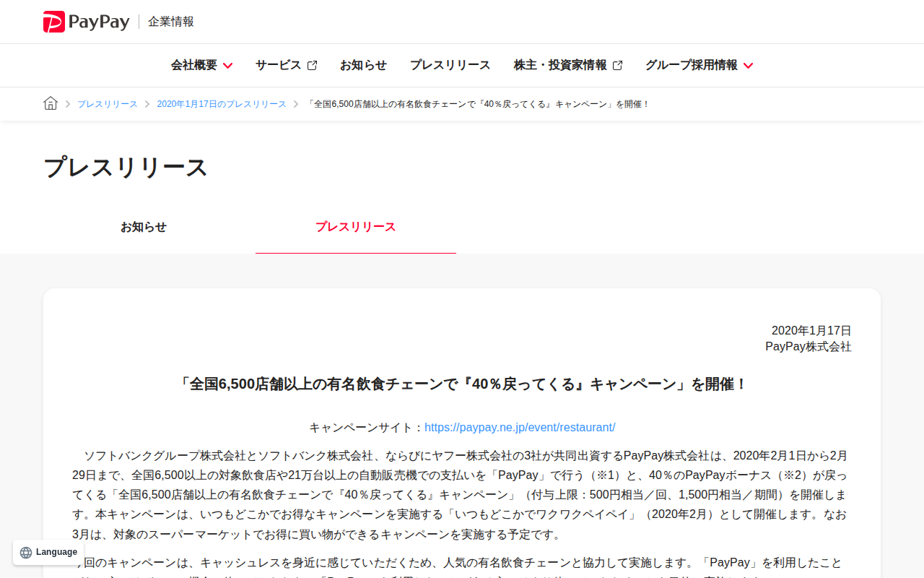Open the paypay.ne.jp/event/restaurant campaign link
Viewport: 924px width, 578px height.
520,427
